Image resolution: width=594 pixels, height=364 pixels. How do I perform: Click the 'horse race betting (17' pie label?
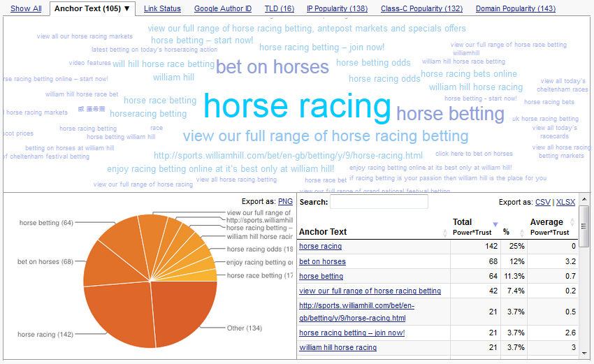point(259,275)
